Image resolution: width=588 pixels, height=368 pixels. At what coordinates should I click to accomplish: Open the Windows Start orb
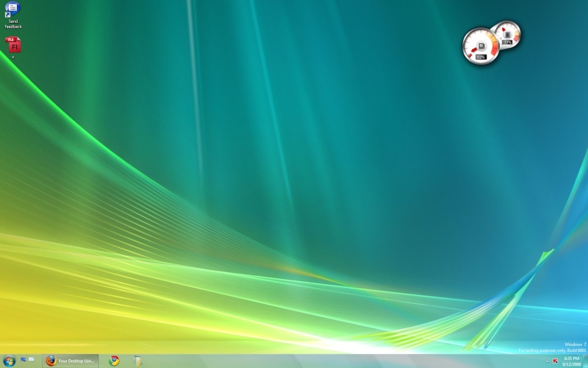(9, 361)
